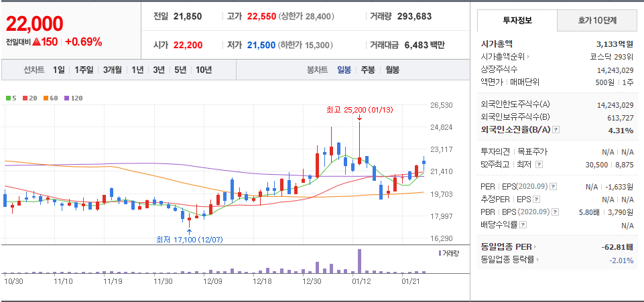Open help icon beside 외국인소진율(B/A)

point(556,130)
